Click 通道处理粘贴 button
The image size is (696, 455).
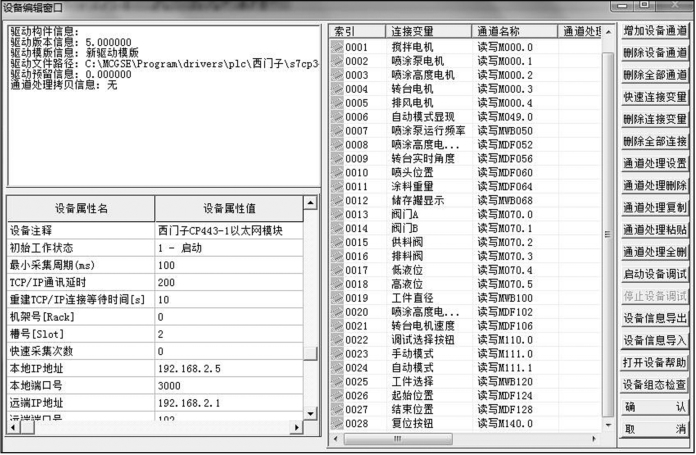tap(655, 230)
